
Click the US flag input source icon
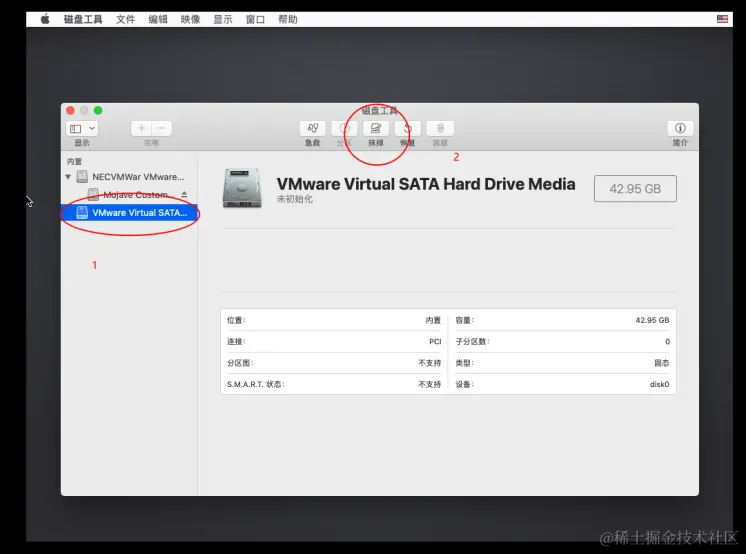coord(722,19)
